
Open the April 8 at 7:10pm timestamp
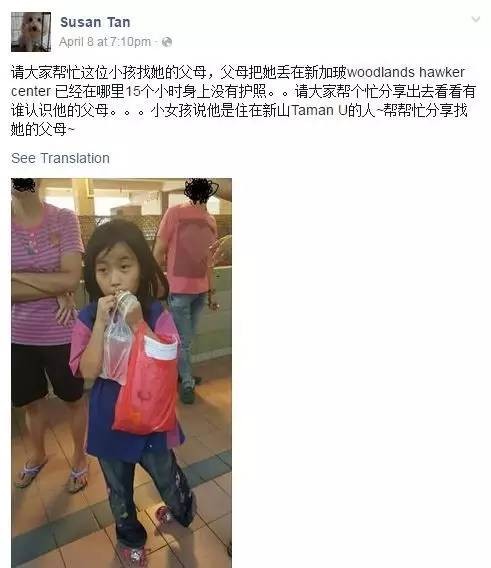(x=105, y=42)
